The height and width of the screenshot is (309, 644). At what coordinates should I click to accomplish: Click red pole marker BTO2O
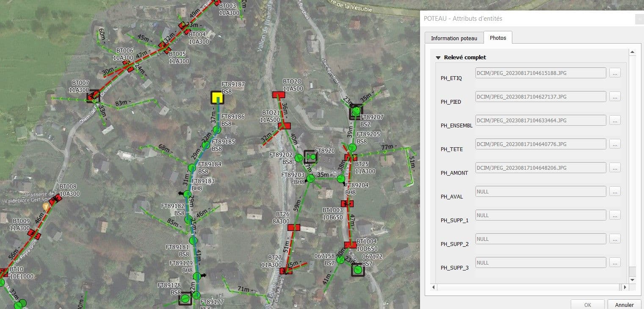click(279, 94)
